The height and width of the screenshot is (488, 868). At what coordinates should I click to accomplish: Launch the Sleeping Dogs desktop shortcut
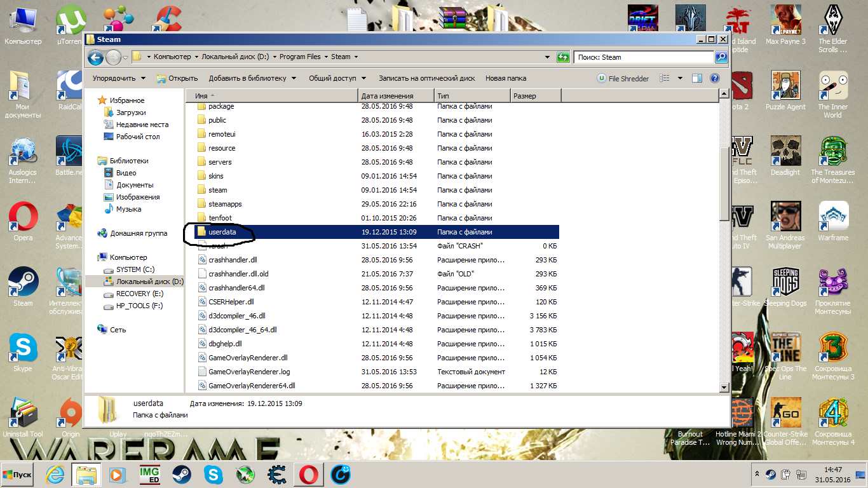pos(785,287)
